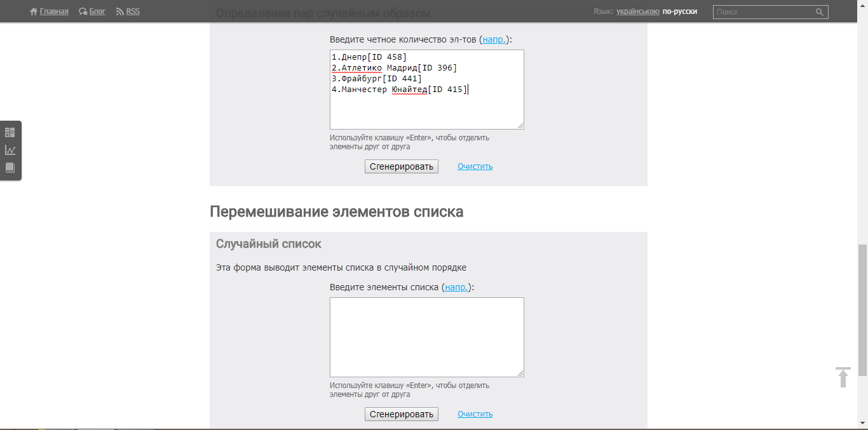Click the page's vertical scrollbar thumb

click(x=862, y=309)
